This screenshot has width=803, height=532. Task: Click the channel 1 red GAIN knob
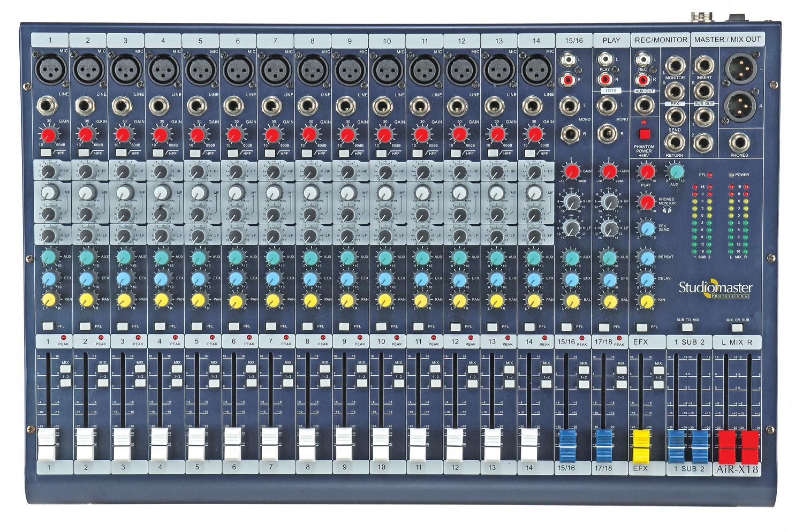click(48, 134)
